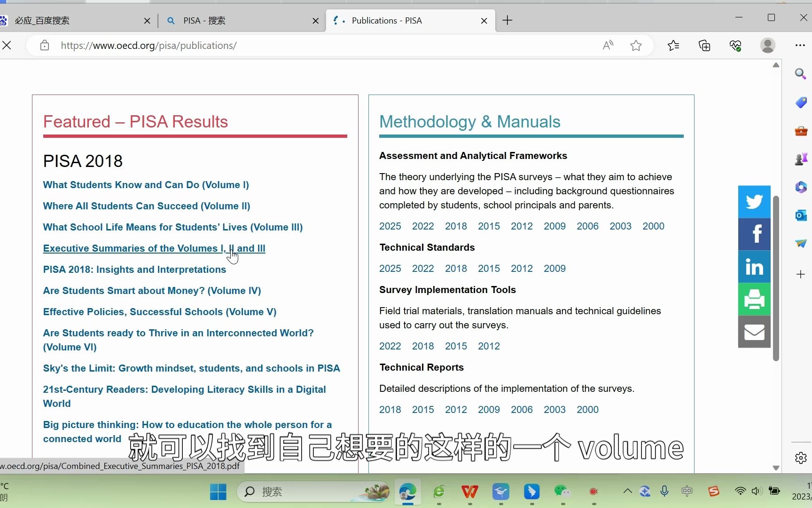Screen dimensions: 812x508
Task: Open WPS Office from taskbar
Action: tap(469, 492)
